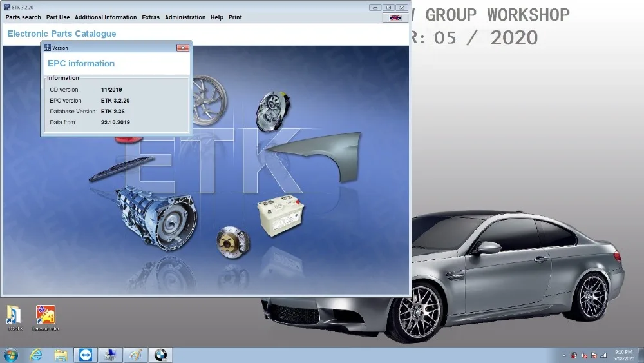Click the Show desktop button
The image size is (644, 363).
tap(640, 355)
